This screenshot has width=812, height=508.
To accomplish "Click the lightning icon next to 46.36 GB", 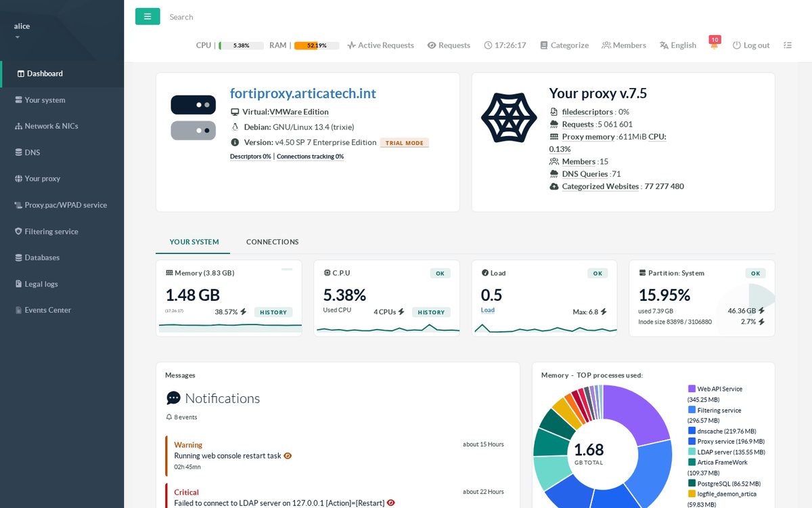I will coord(762,311).
